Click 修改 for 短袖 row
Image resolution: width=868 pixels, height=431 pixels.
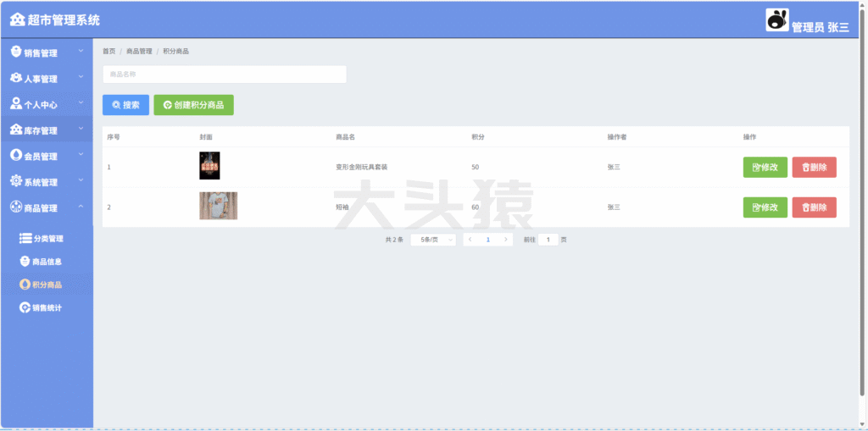[x=765, y=207]
